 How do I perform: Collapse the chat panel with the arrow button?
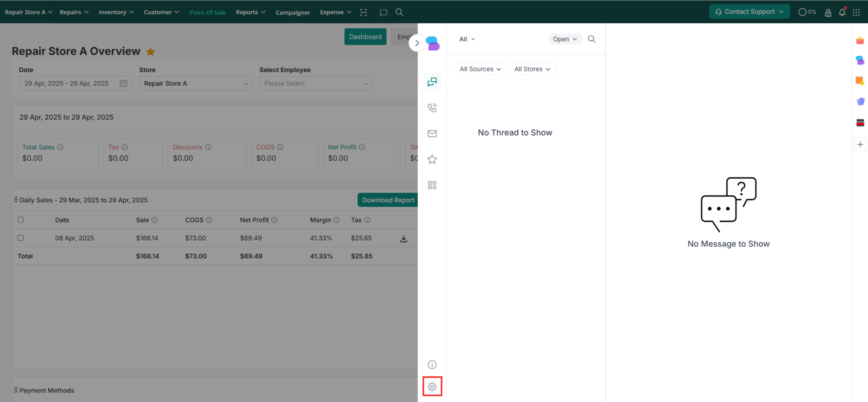click(417, 43)
